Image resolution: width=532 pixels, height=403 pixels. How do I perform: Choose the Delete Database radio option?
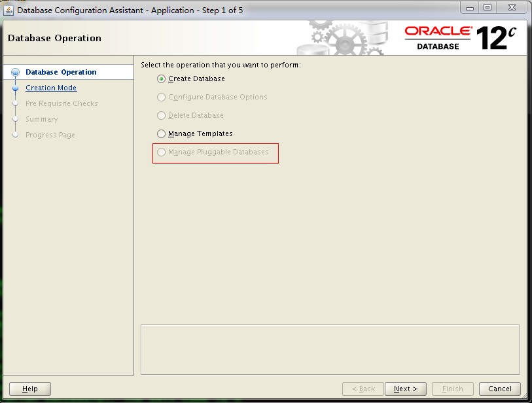(x=161, y=115)
